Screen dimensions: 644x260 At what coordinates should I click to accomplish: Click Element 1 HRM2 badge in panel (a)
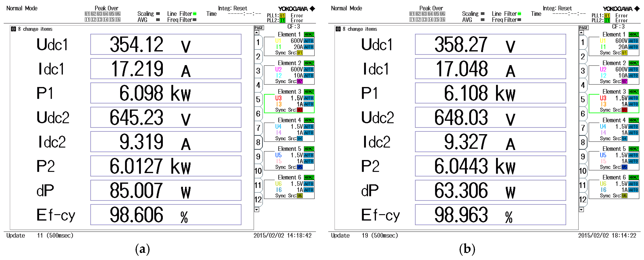point(309,35)
